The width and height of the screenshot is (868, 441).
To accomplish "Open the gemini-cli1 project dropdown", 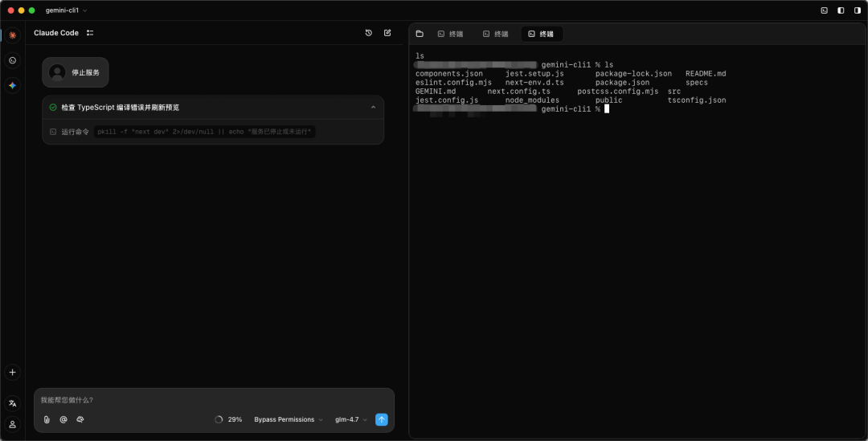I will click(67, 10).
